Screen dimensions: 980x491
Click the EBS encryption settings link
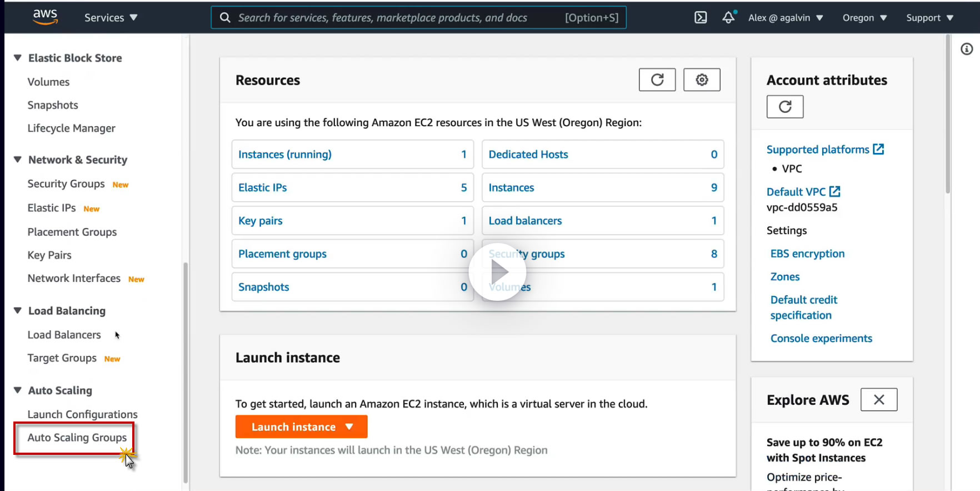pos(807,254)
